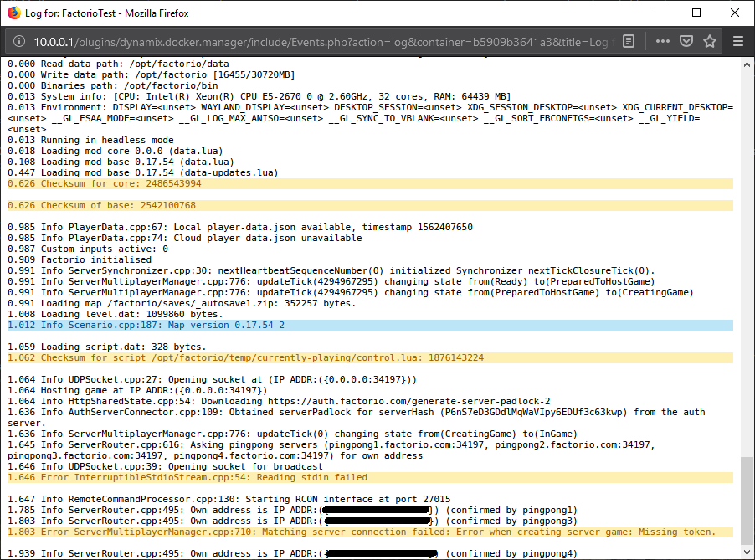755x560 pixels.
Task: Click 'Loading level.dat: 1099860 bytes' line
Action: [116, 315]
